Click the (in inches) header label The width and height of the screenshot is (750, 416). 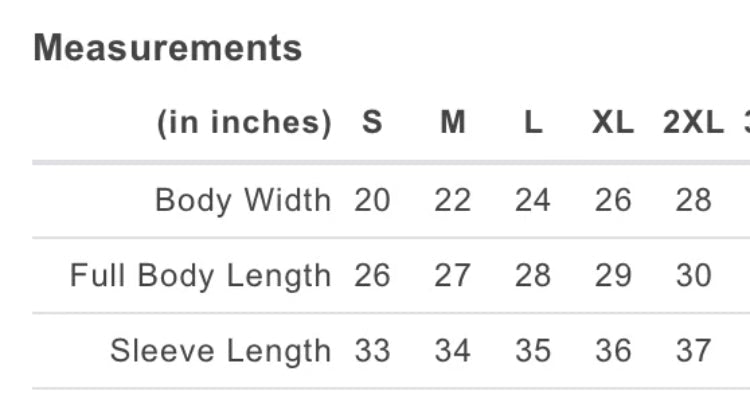click(x=244, y=123)
